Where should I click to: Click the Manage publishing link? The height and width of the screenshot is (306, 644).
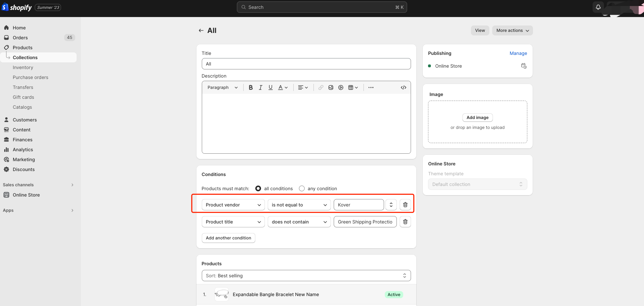(x=518, y=53)
